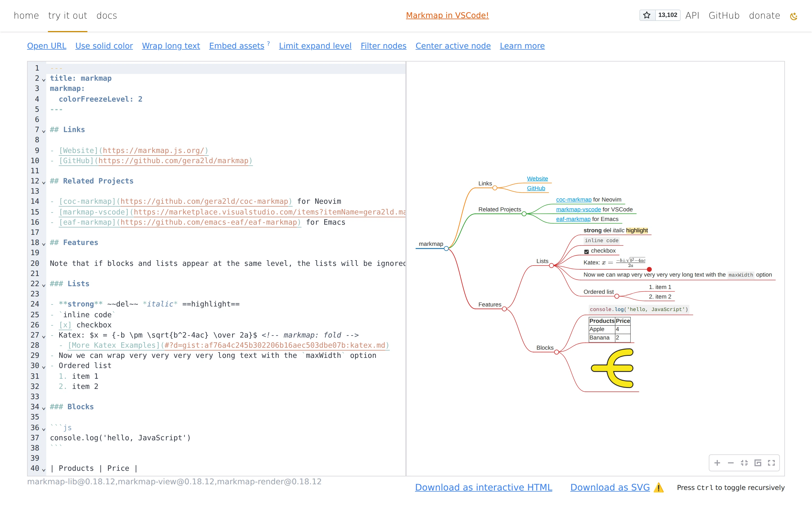Click the Limit expand level option
This screenshot has height=508, width=812.
pyautogui.click(x=315, y=46)
